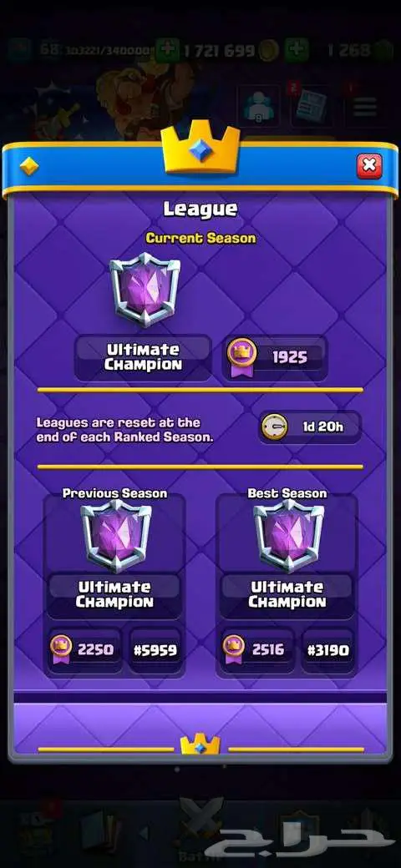
Task: Open the news icon with red badge
Action: pos(310,105)
